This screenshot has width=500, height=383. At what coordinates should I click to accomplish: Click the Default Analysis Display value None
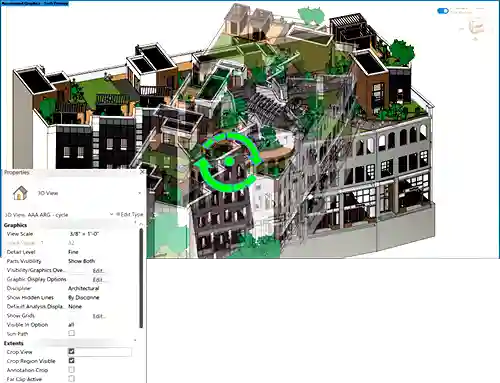tap(75, 306)
